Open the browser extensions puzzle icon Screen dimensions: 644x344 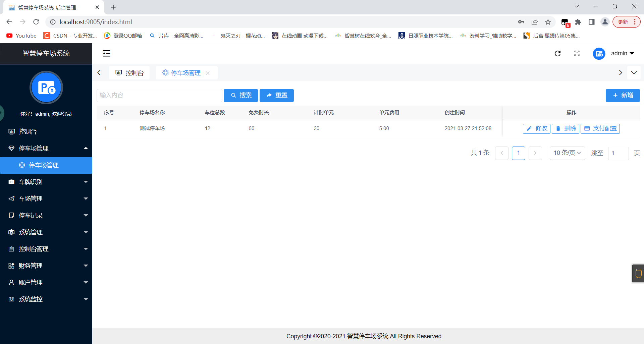(578, 22)
